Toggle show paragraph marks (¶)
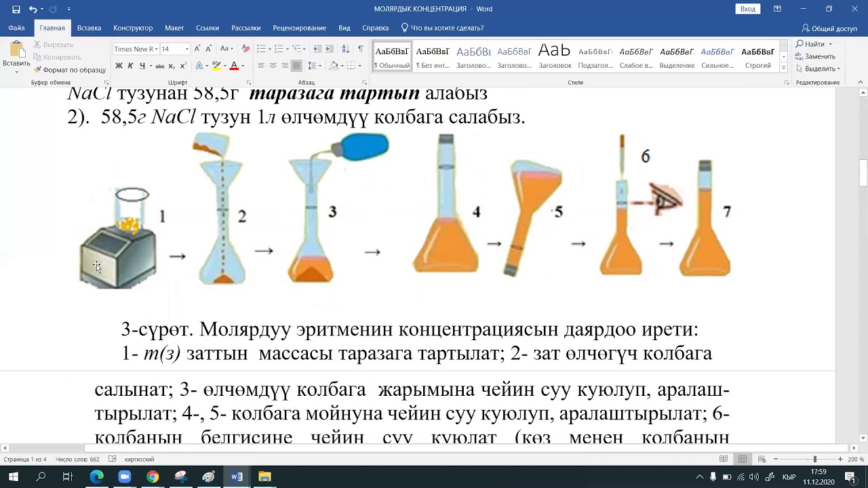The width and height of the screenshot is (868, 488). tap(361, 49)
